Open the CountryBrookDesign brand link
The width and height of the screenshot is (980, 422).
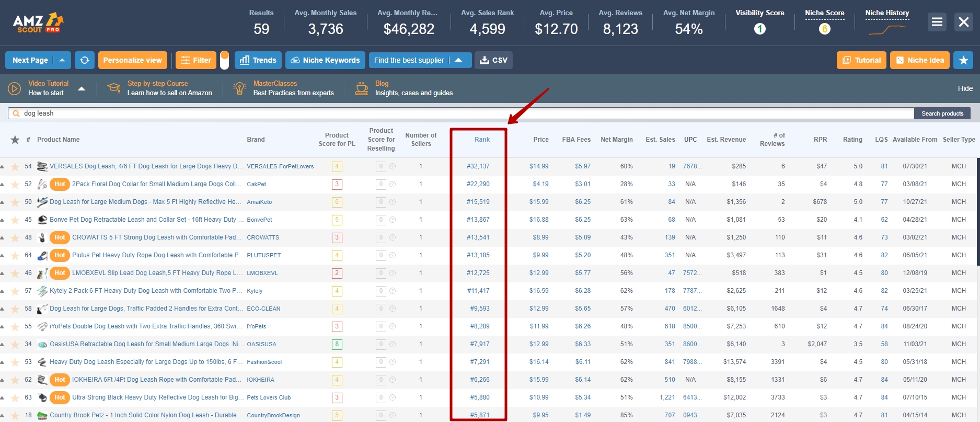point(273,415)
